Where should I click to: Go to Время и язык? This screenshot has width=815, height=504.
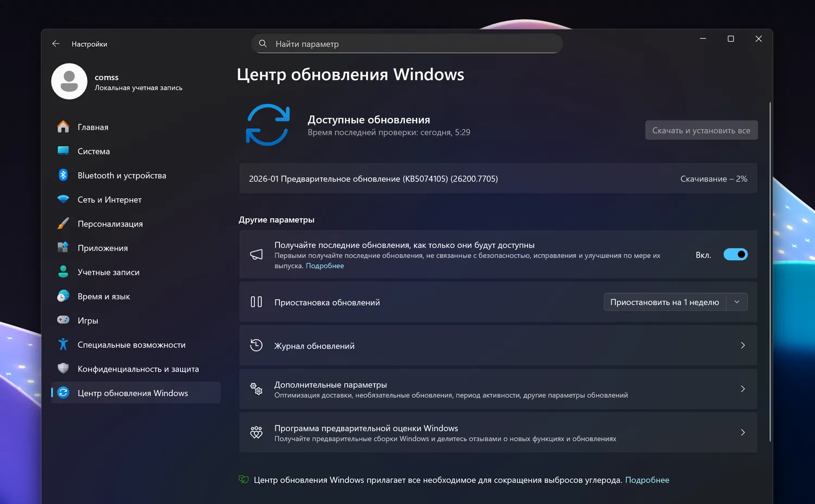[x=136, y=296]
